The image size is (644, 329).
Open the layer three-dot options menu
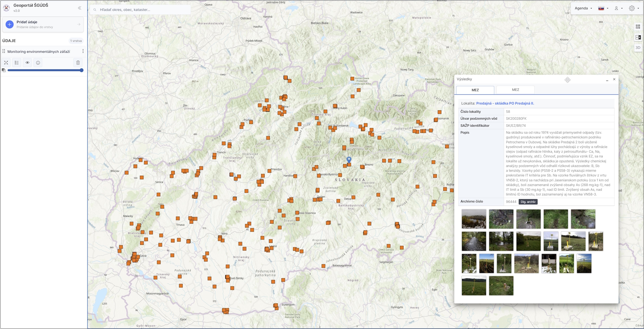(x=83, y=51)
